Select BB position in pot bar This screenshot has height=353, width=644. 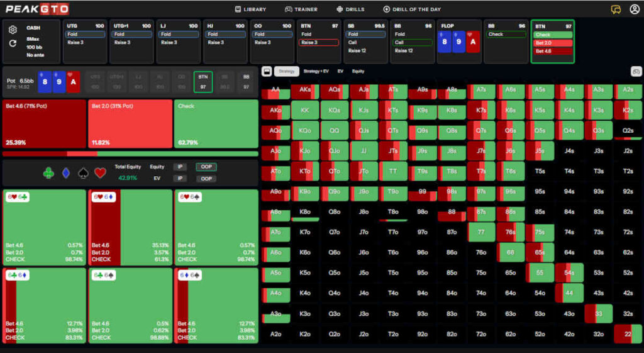pyautogui.click(x=246, y=81)
